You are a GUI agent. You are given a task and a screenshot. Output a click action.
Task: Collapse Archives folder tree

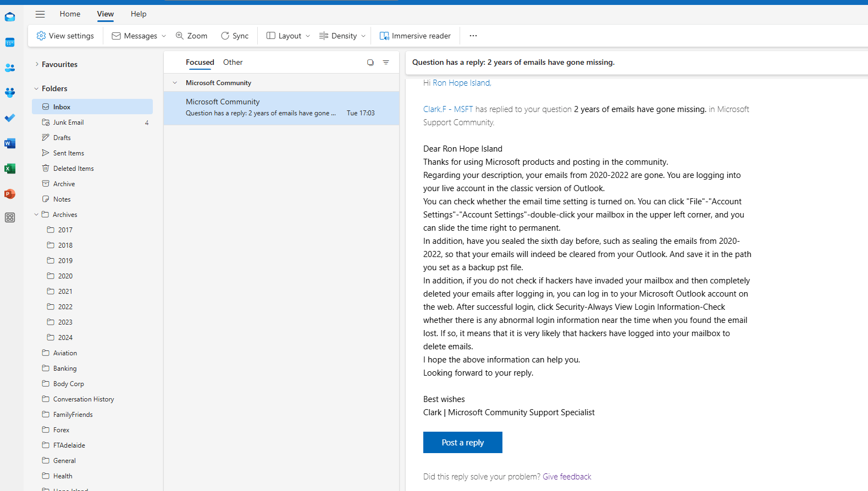pos(36,215)
